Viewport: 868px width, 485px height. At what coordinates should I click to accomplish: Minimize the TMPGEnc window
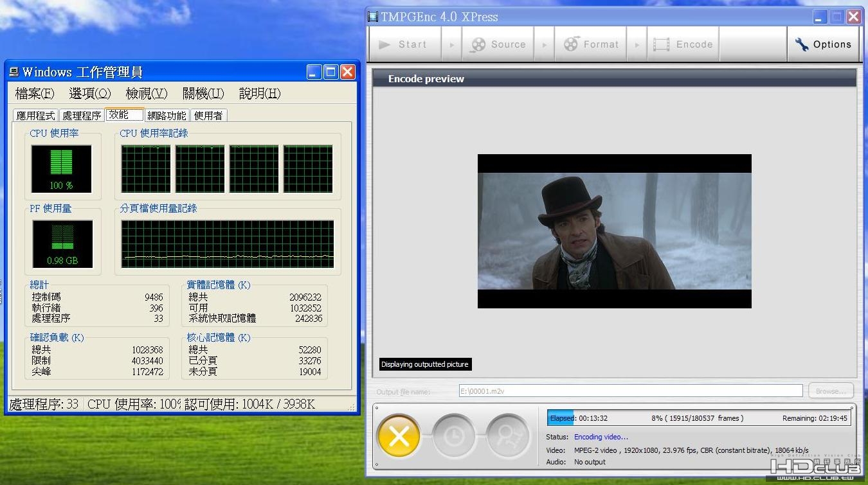(820, 17)
